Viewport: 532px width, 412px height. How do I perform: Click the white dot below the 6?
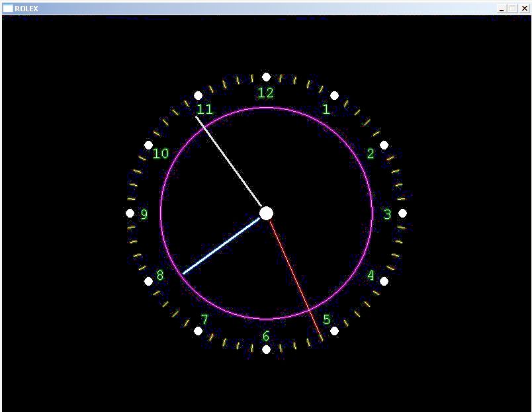(267, 349)
